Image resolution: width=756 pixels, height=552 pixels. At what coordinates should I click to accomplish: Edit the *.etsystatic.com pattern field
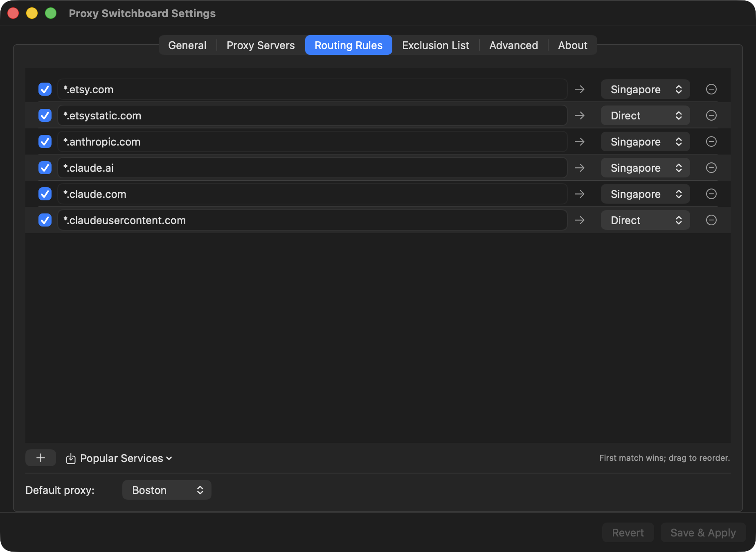click(313, 115)
